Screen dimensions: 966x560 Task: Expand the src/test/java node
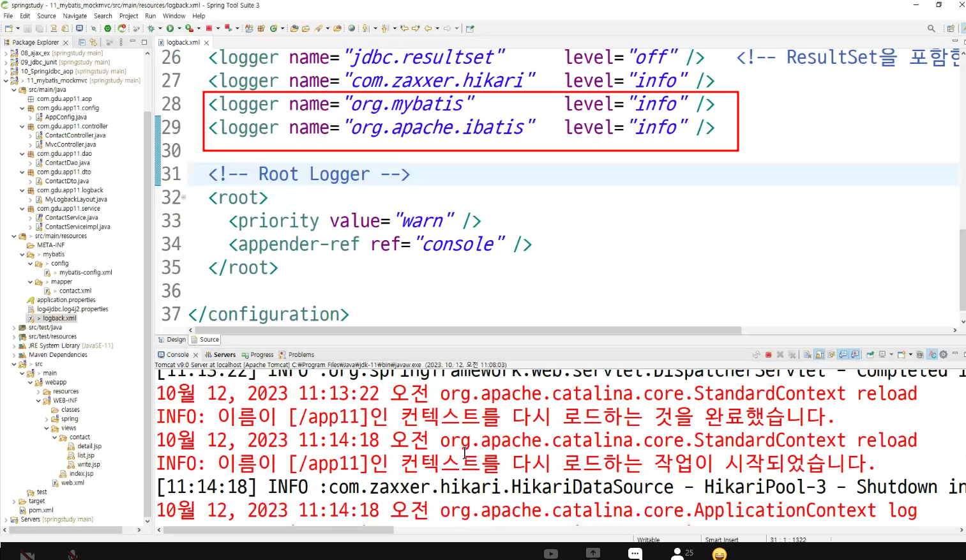(14, 328)
